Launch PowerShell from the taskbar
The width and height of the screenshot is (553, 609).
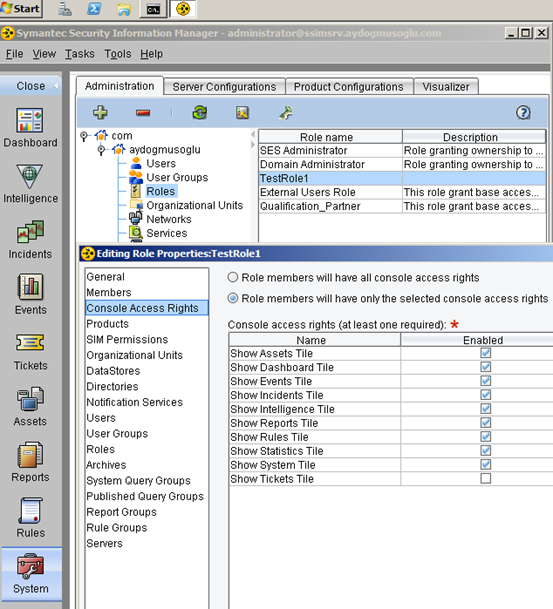tap(94, 9)
